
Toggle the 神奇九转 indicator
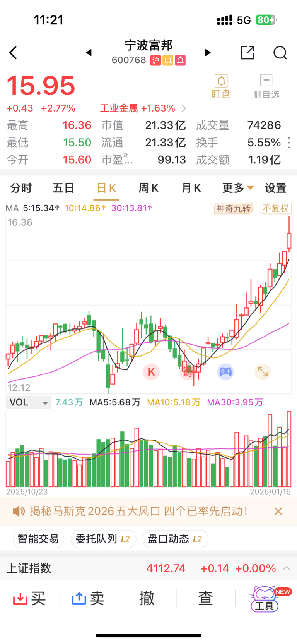click(234, 209)
